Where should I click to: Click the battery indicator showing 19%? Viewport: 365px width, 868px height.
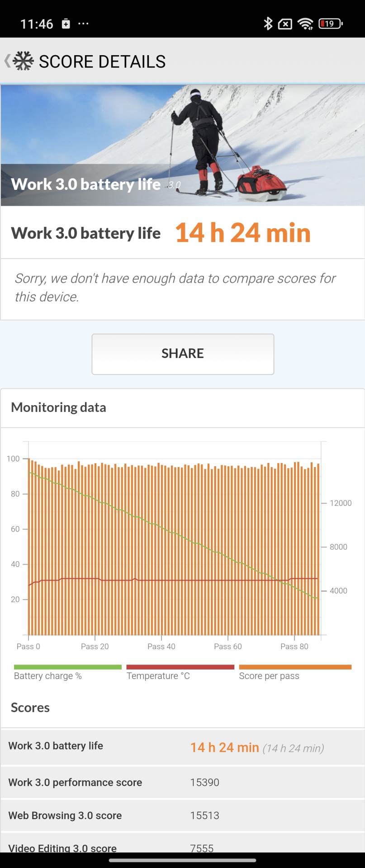click(x=330, y=23)
